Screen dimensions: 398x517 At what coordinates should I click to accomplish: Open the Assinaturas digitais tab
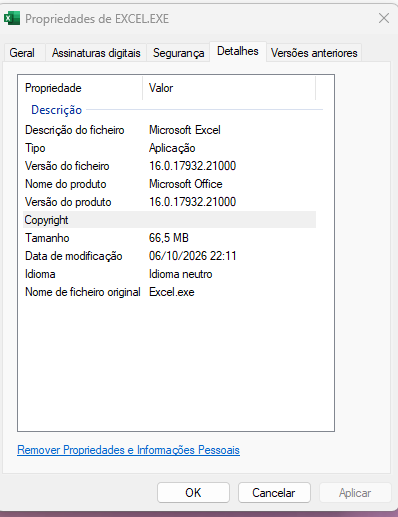click(x=96, y=53)
